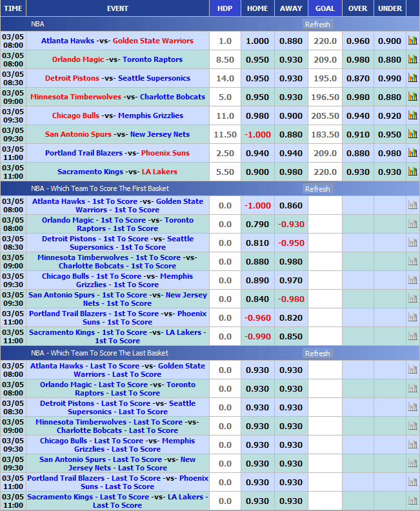Click goal line 196.50 for Minnesota Timberwolves game
The width and height of the screenshot is (420, 511).
[x=325, y=97]
